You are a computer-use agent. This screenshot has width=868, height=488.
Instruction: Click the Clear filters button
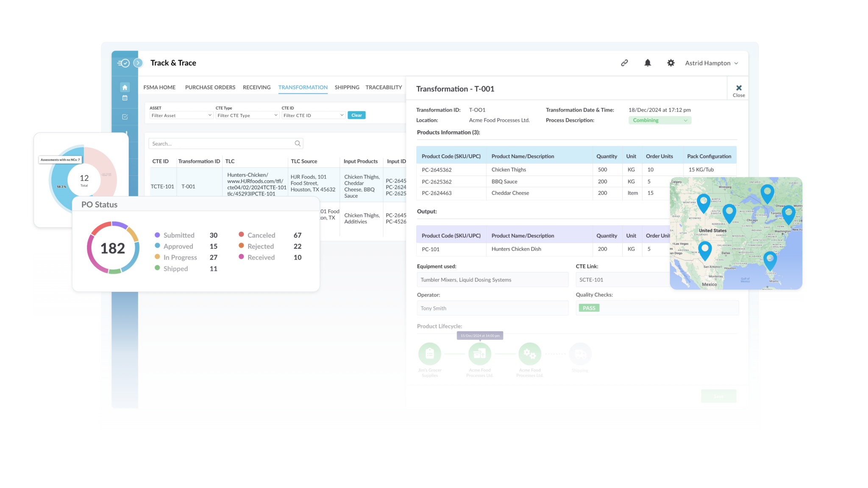click(356, 115)
